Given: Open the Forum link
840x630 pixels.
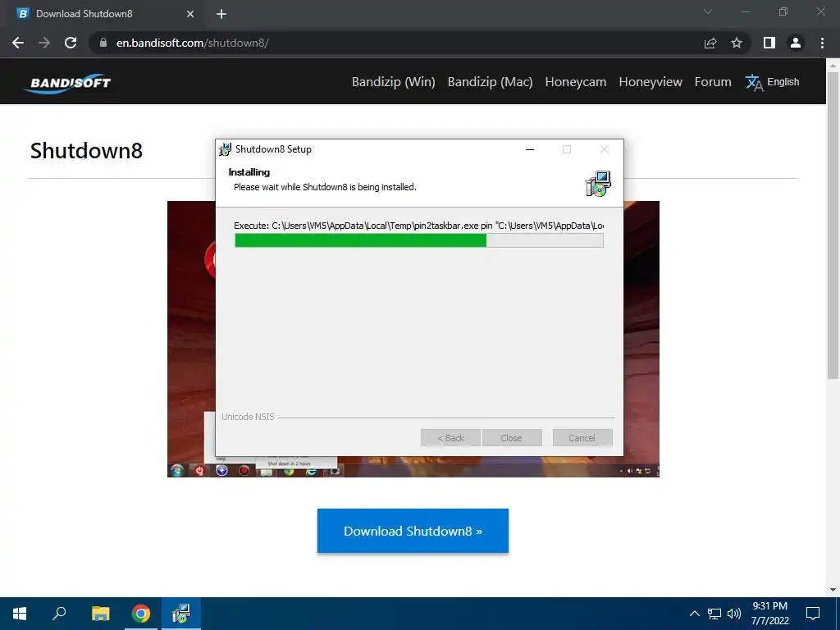Looking at the screenshot, I should tap(713, 82).
